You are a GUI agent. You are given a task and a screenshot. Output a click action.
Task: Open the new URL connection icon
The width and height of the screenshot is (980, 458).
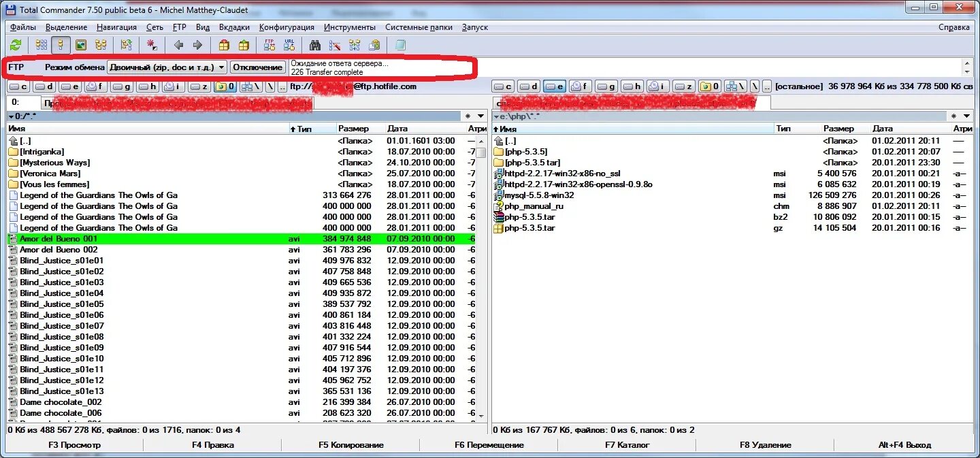click(x=289, y=45)
